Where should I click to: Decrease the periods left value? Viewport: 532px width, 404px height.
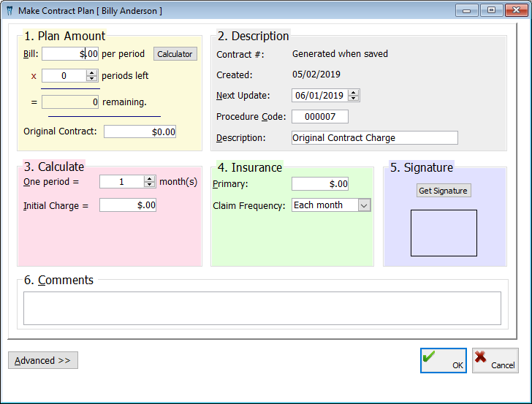(91, 79)
